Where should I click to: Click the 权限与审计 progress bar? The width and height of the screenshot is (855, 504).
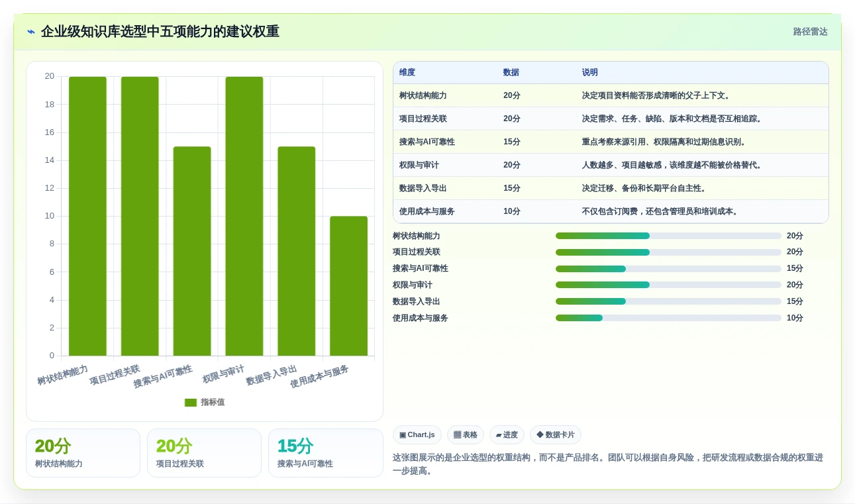click(x=668, y=285)
